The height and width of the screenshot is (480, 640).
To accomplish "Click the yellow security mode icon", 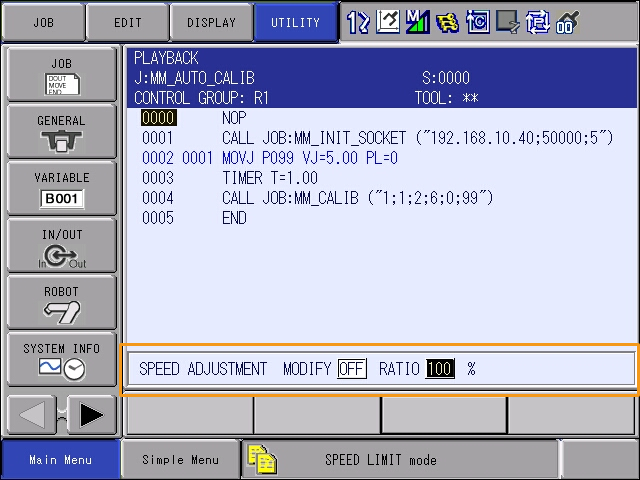I will (x=447, y=23).
